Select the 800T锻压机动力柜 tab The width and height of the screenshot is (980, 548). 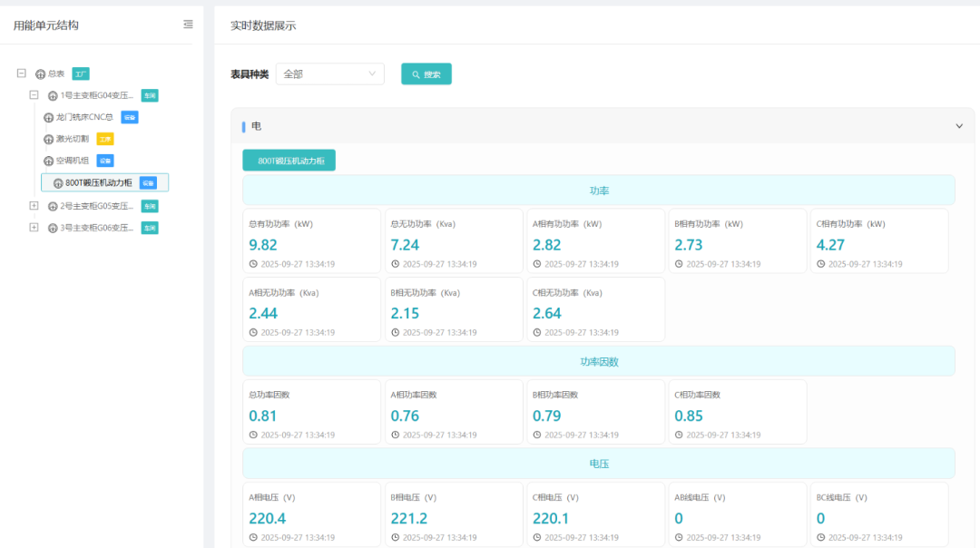[x=289, y=161]
